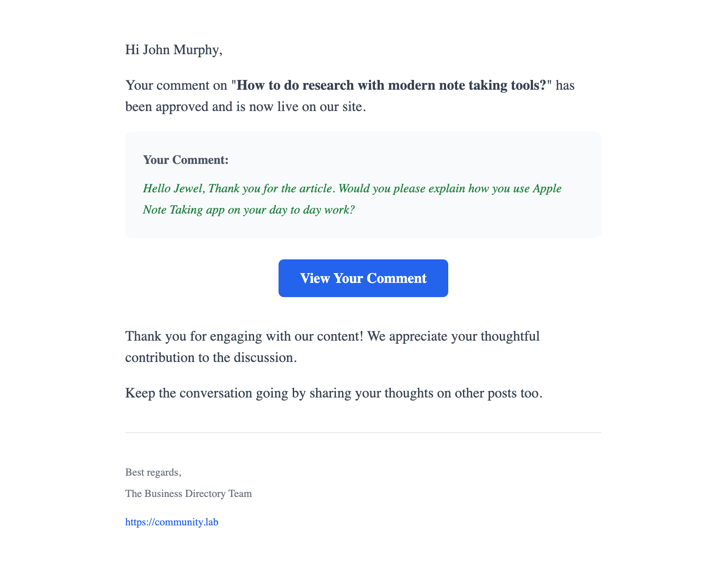Click the "Keep the conversation going" sentence
The height and width of the screenshot is (588, 717).
coord(334,393)
